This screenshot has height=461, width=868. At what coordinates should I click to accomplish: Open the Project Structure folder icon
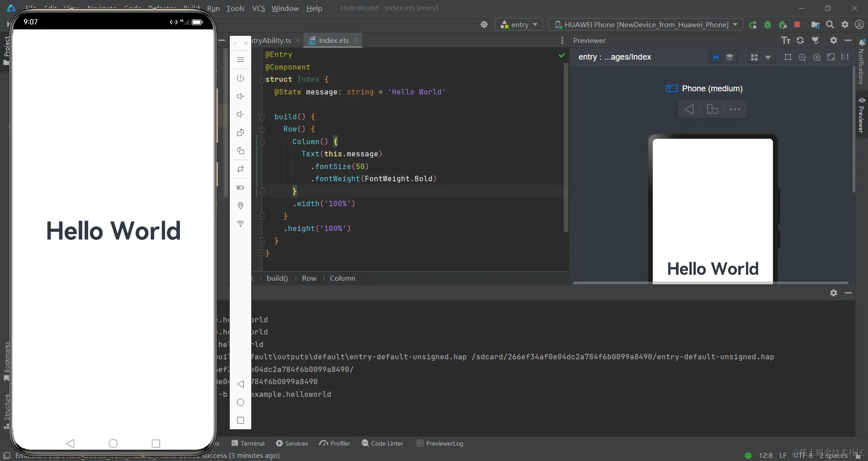coord(815,24)
